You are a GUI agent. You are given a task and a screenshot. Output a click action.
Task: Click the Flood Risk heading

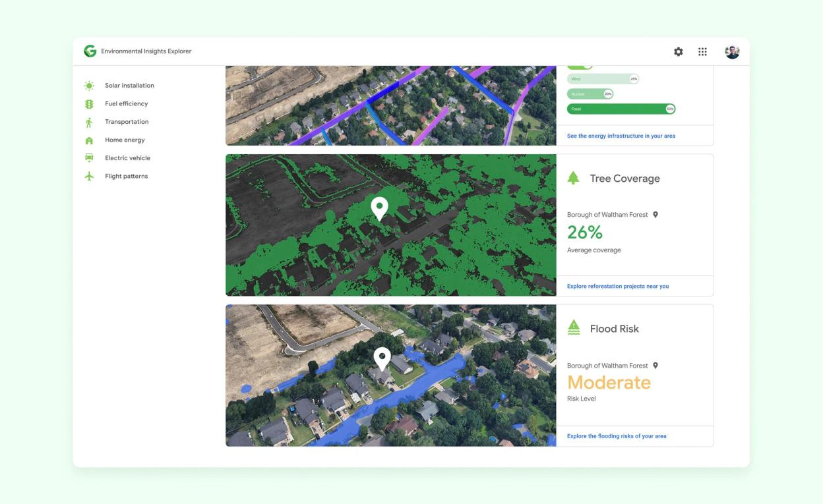614,329
